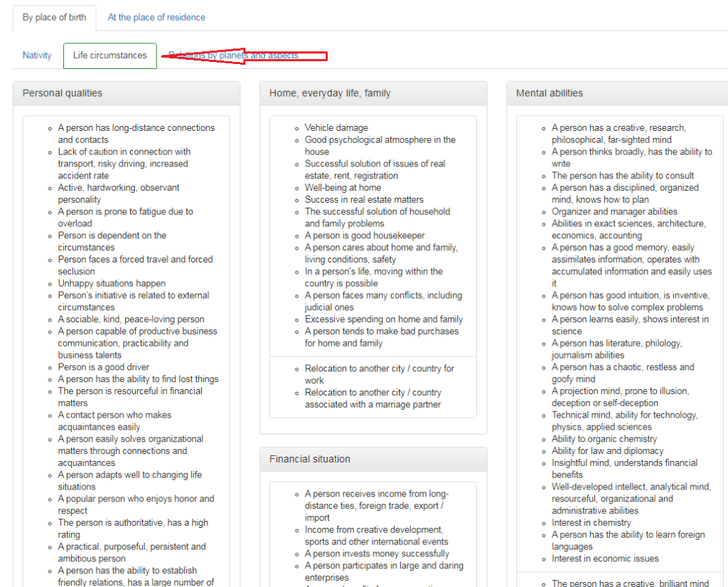Click the 'Well-being at home' item
Viewport: 728px width, 587px height.
pos(343,188)
